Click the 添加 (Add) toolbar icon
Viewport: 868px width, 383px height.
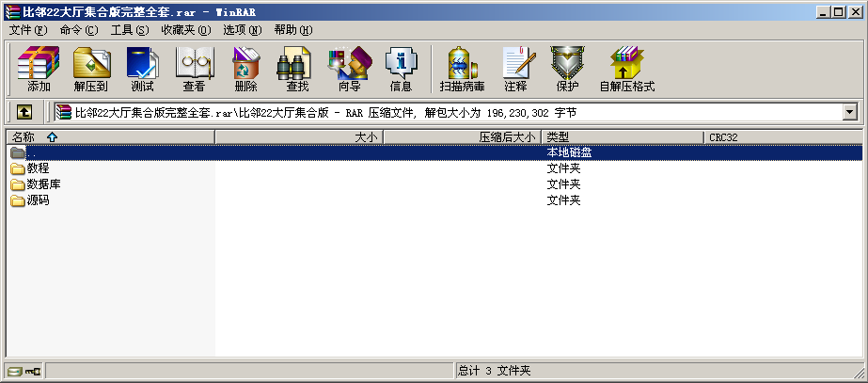[39, 69]
